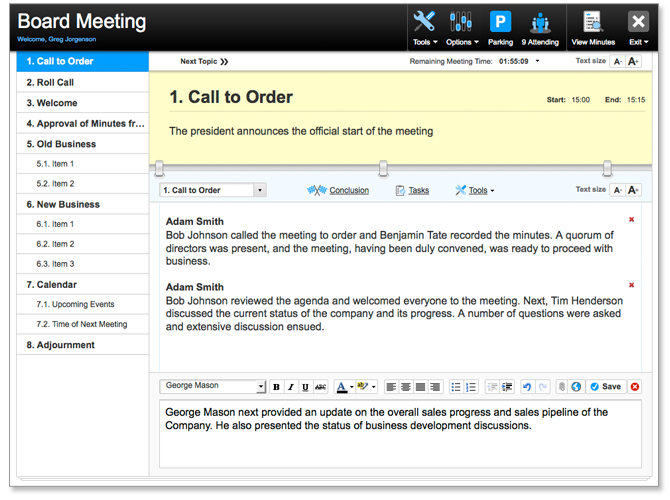Justify text alignment
Image resolution: width=670 pixels, height=500 pixels.
coord(420,387)
